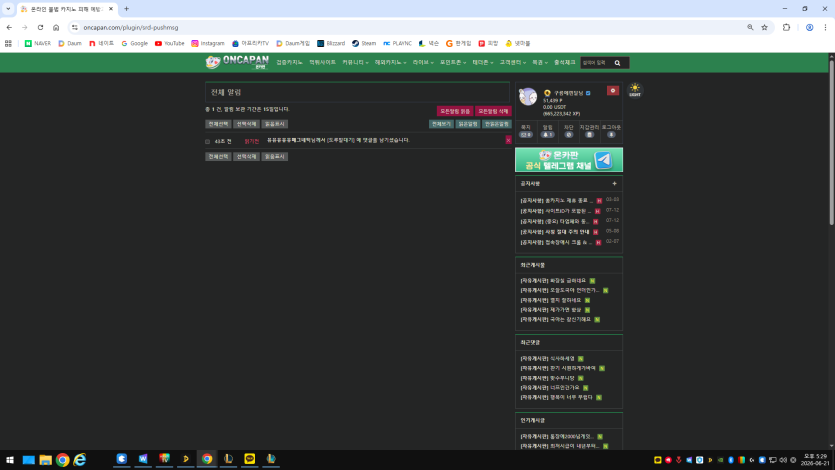
Task: Open the browser zoom magnifier icon
Action: pos(750,27)
